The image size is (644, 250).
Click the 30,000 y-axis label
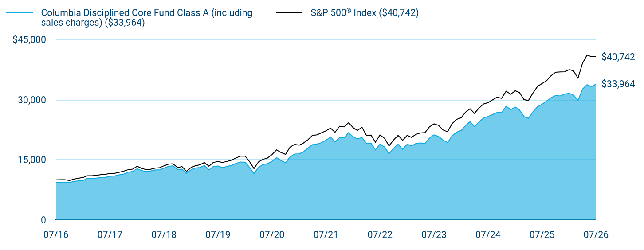pos(32,100)
